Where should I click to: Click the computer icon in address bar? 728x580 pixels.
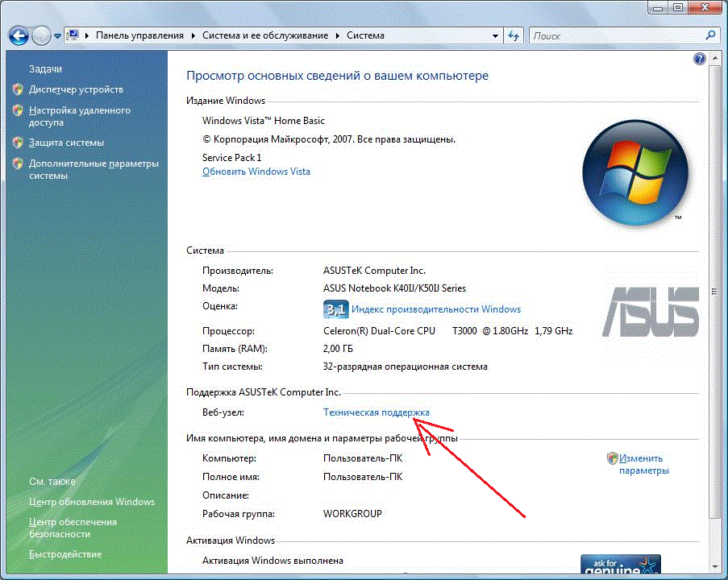(73, 35)
